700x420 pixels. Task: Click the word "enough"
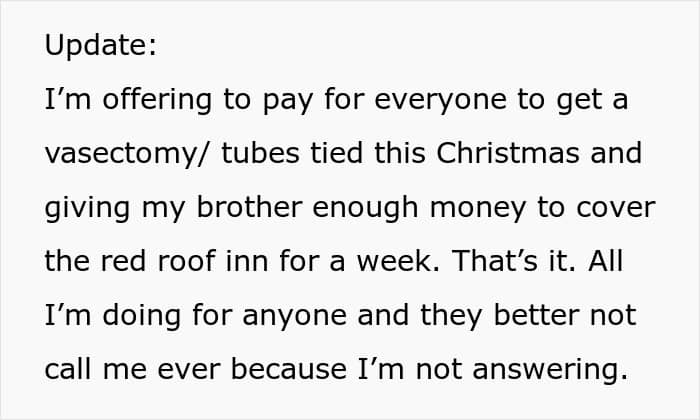[365, 210]
